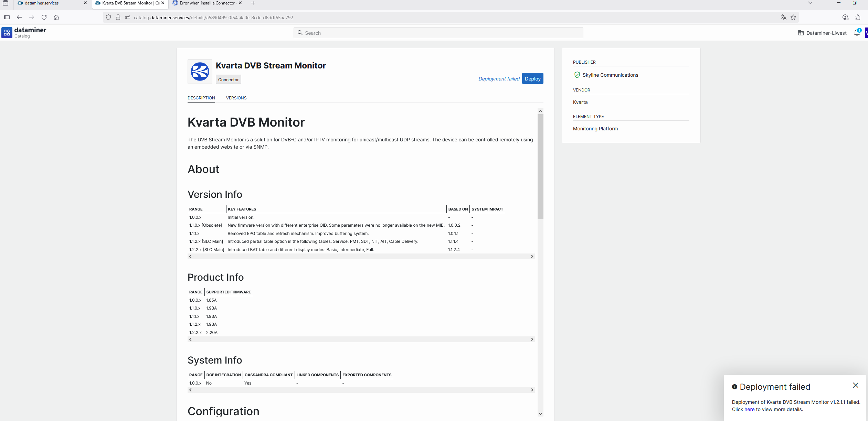Click the 'Initial version.' key feature cell
The width and height of the screenshot is (868, 421).
tap(241, 217)
